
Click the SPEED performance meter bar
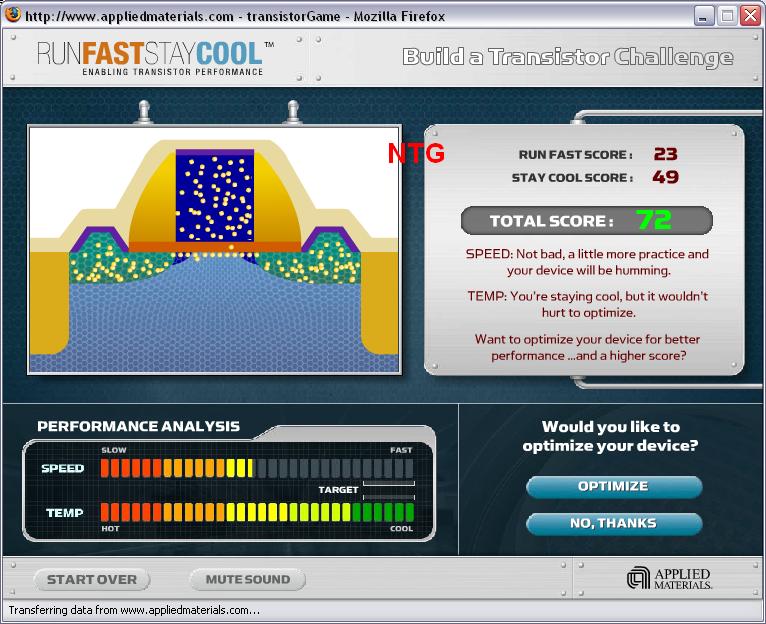coord(257,468)
